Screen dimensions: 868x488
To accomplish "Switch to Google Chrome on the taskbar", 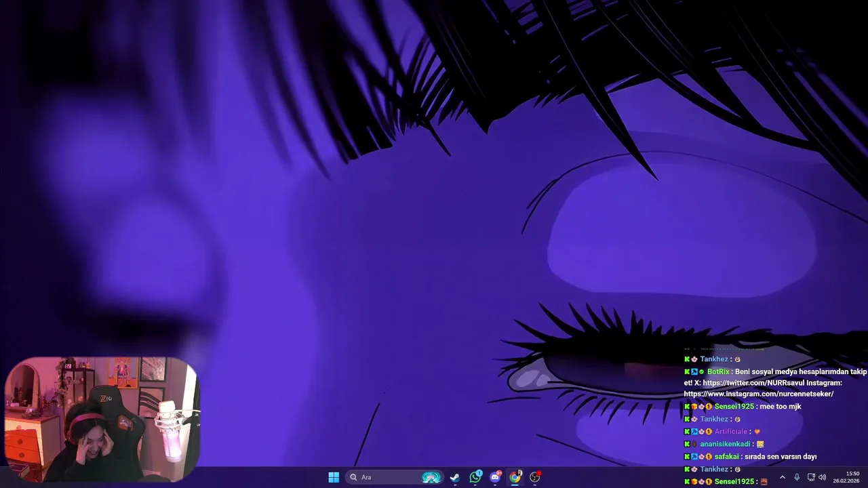I will 515,477.
